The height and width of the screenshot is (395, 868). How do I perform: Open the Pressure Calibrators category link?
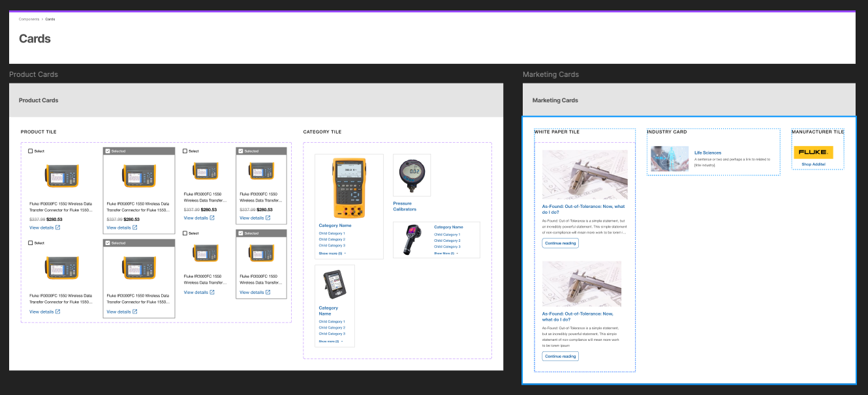[405, 205]
